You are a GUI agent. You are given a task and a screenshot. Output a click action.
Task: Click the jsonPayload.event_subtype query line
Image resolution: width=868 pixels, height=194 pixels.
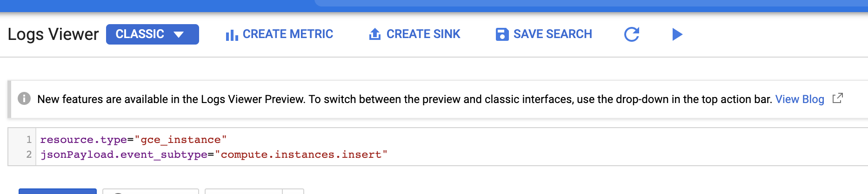(x=124, y=155)
